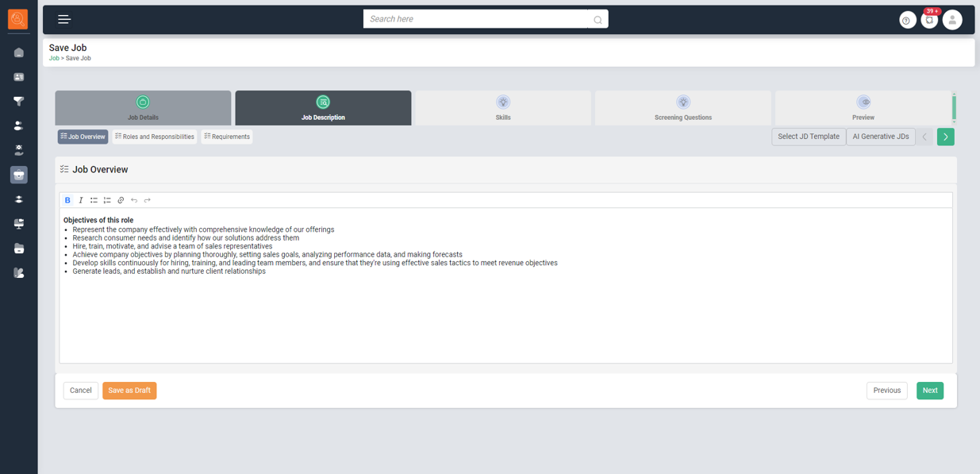Open the hamburger menu in the top bar
The height and width of the screenshot is (474, 980).
(64, 19)
